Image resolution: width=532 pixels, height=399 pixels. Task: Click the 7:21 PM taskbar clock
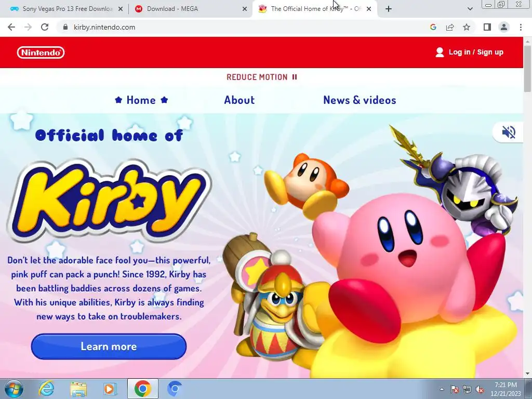[x=506, y=389]
